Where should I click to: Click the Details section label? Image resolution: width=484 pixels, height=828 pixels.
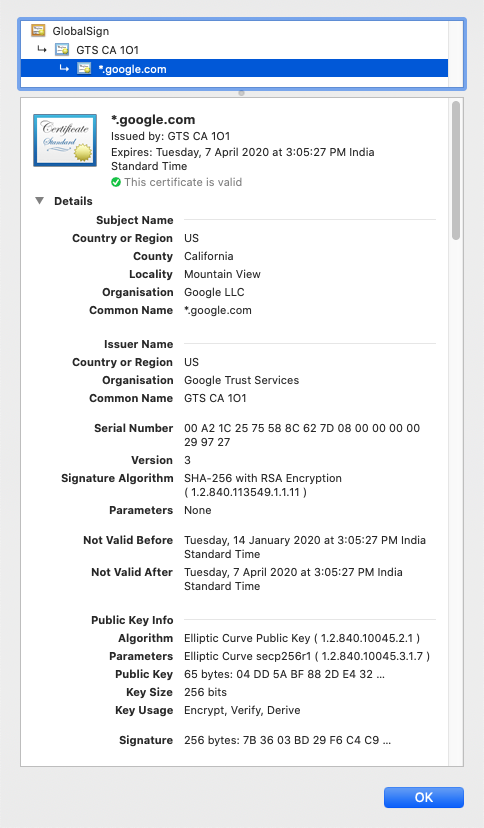[73, 201]
